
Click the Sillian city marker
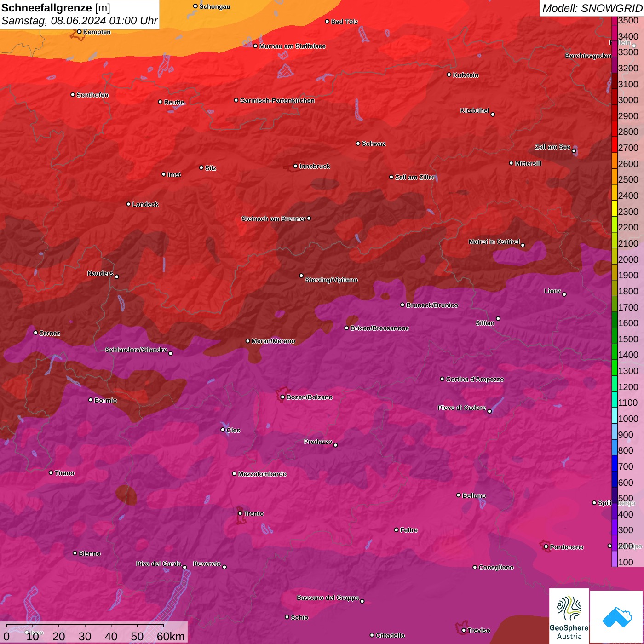(x=498, y=318)
